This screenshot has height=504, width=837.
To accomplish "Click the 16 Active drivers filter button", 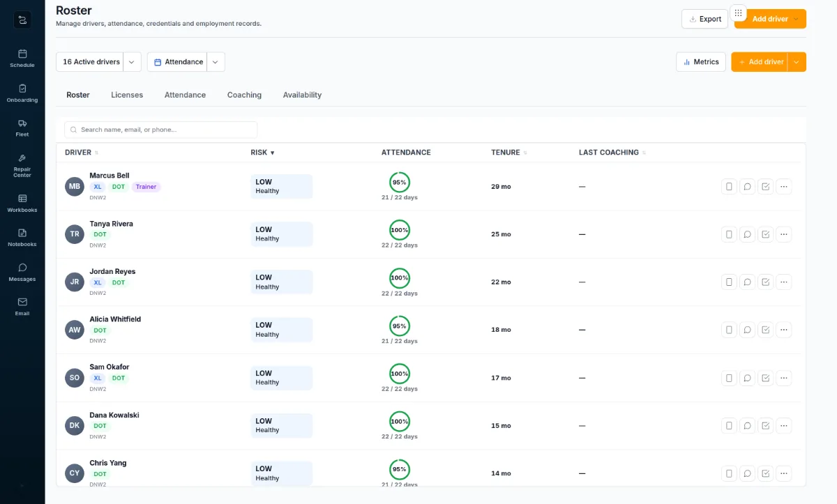I will (x=90, y=62).
